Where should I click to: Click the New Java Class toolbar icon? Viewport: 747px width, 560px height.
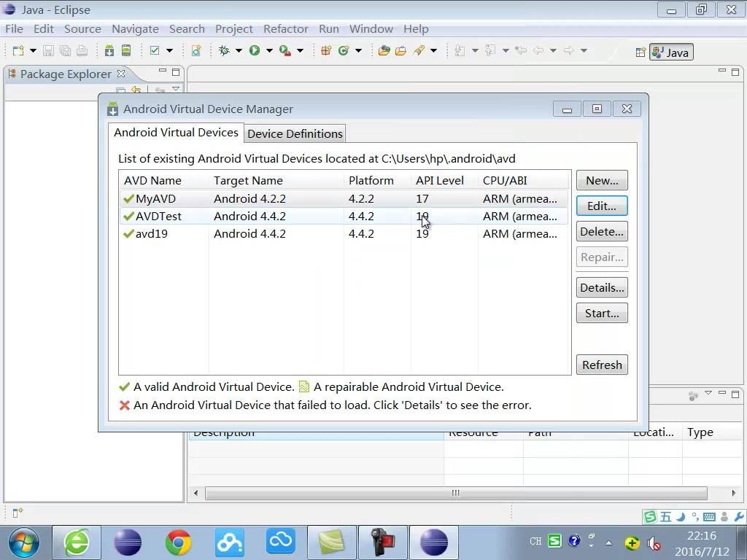coord(344,50)
